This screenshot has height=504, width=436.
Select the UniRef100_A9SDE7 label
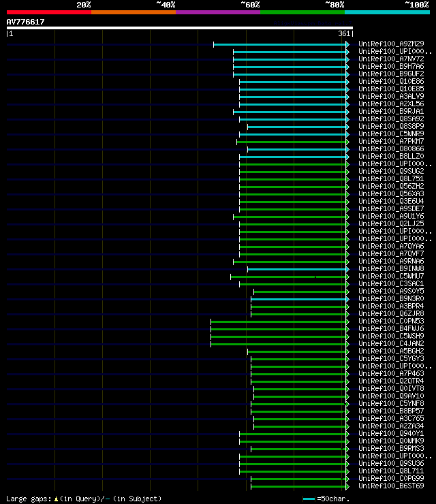[391, 208]
